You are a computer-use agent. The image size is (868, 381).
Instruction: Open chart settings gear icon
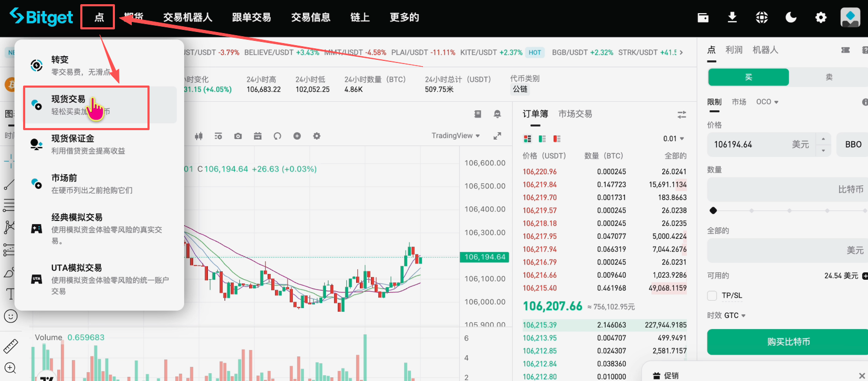[316, 136]
